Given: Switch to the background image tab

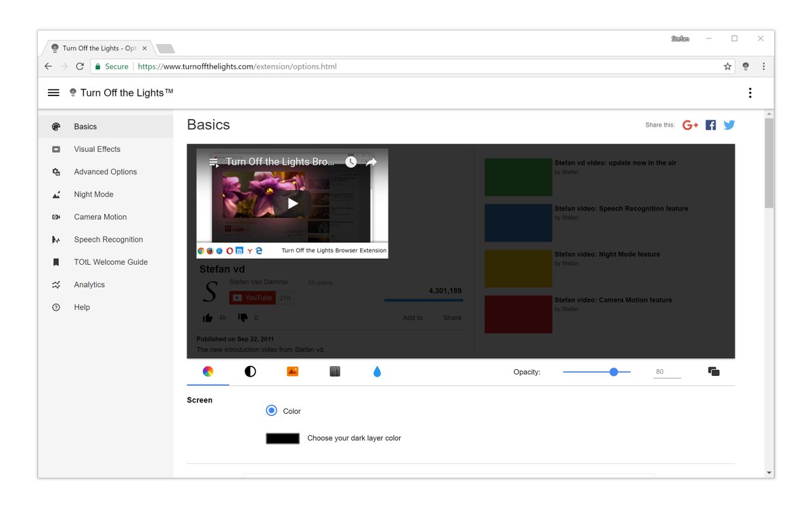Looking at the screenshot, I should pos(292,371).
